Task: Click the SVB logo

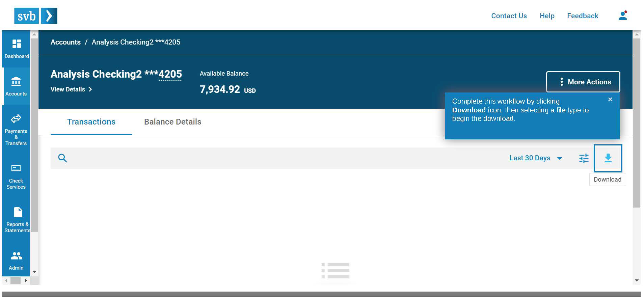Action: coord(36,16)
